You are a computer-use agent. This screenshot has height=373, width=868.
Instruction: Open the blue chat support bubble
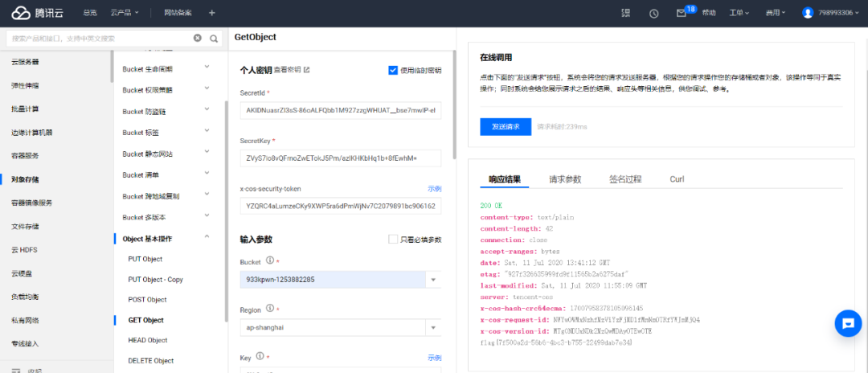848,324
